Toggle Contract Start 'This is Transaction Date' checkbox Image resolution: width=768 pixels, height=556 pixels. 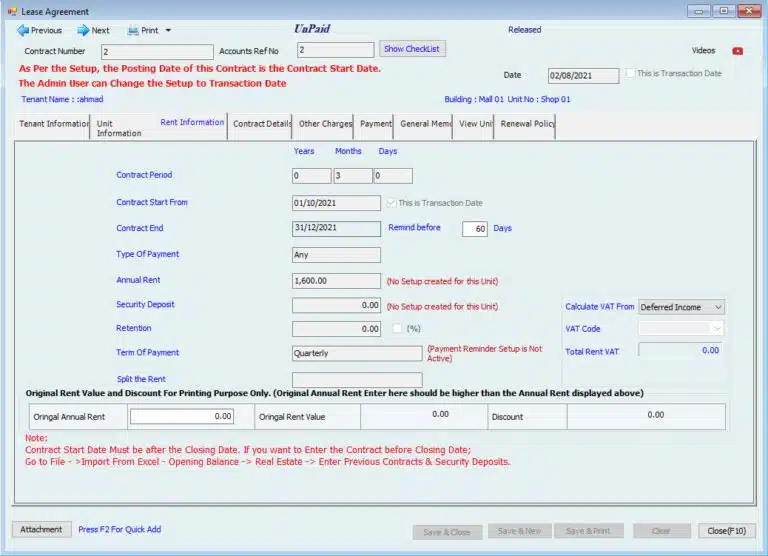[391, 203]
